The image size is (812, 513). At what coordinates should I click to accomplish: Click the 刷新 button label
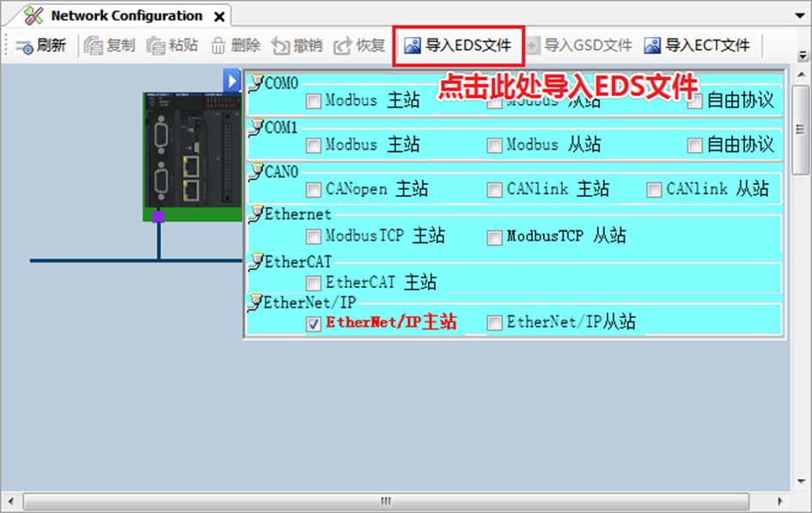click(x=52, y=46)
